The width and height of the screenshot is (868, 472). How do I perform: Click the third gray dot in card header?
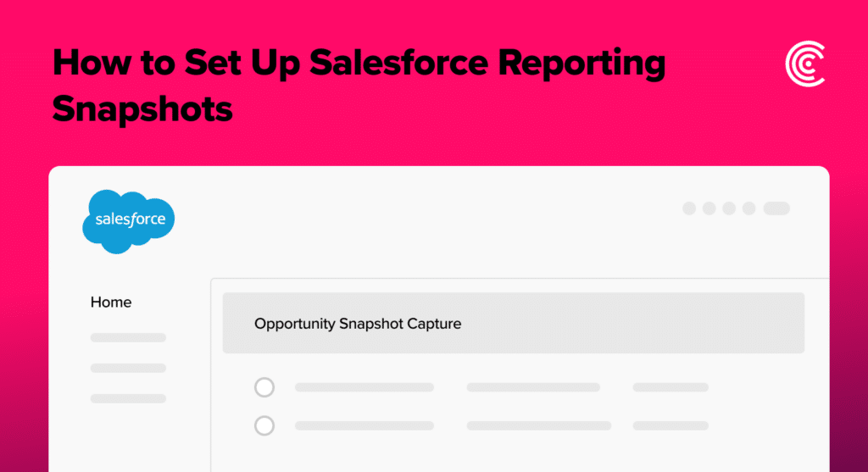pos(729,208)
